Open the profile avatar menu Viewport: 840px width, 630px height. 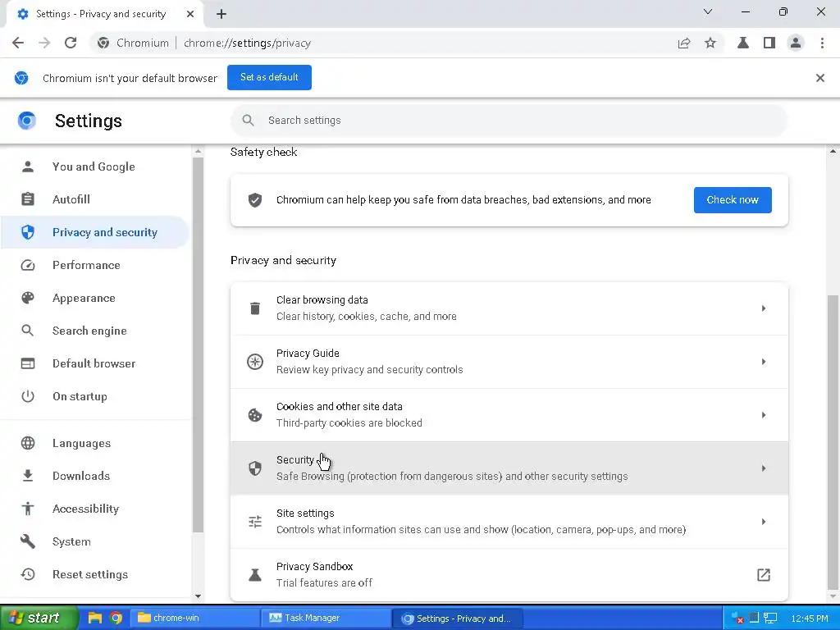[796, 43]
